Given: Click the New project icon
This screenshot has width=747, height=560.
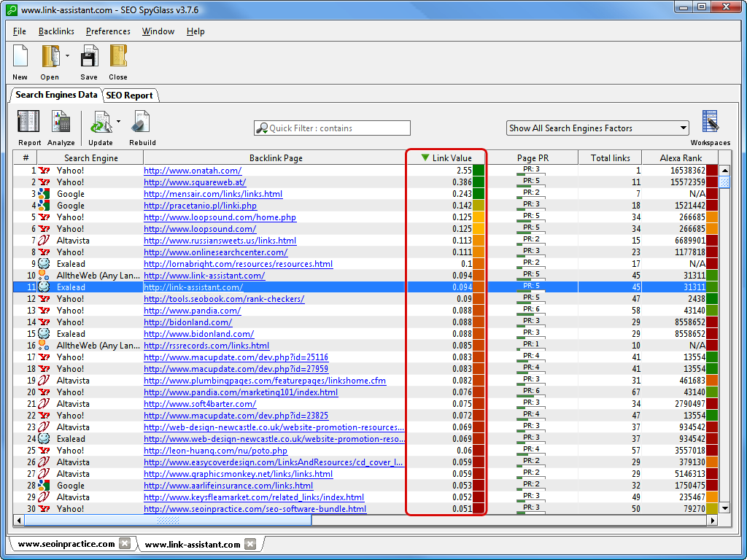Looking at the screenshot, I should [x=20, y=57].
